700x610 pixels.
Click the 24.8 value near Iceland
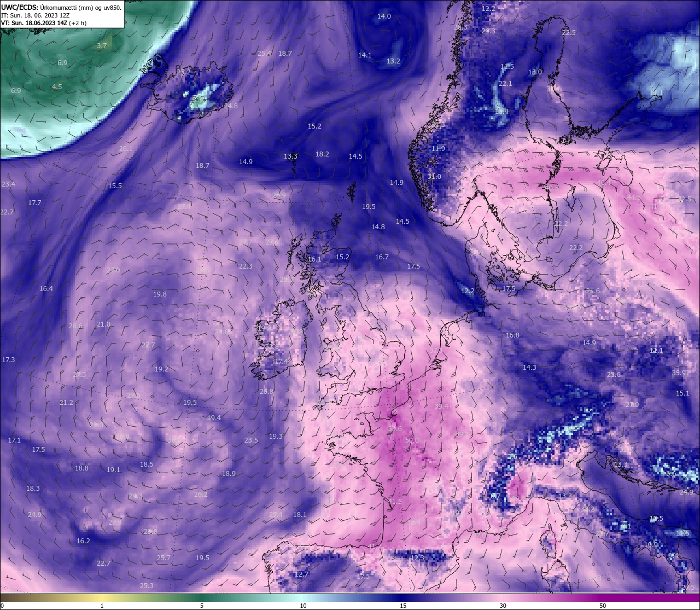231,106
